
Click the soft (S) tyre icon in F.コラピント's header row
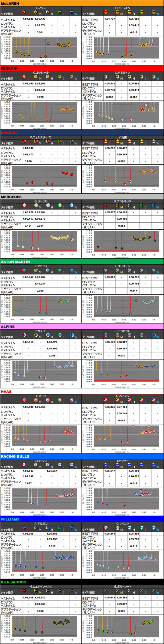pos(105,335)
